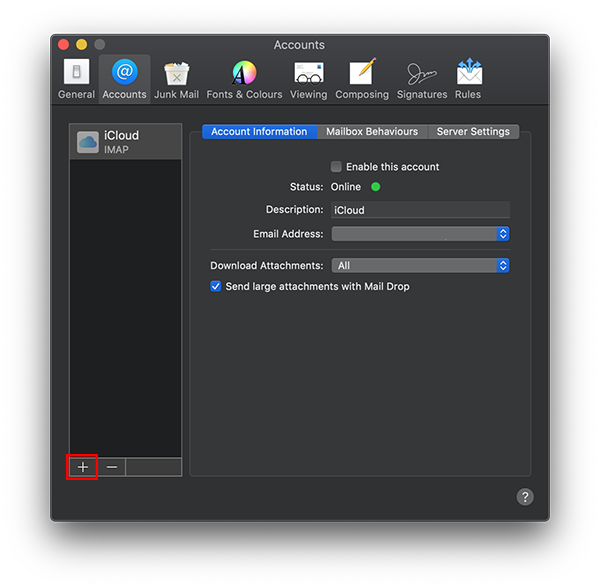The image size is (600, 588).
Task: Open Fonts & Colours preferences
Action: click(x=244, y=79)
